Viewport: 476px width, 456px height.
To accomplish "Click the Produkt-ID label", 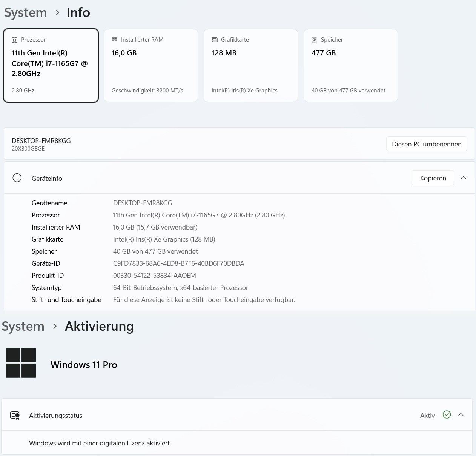I will coord(48,276).
